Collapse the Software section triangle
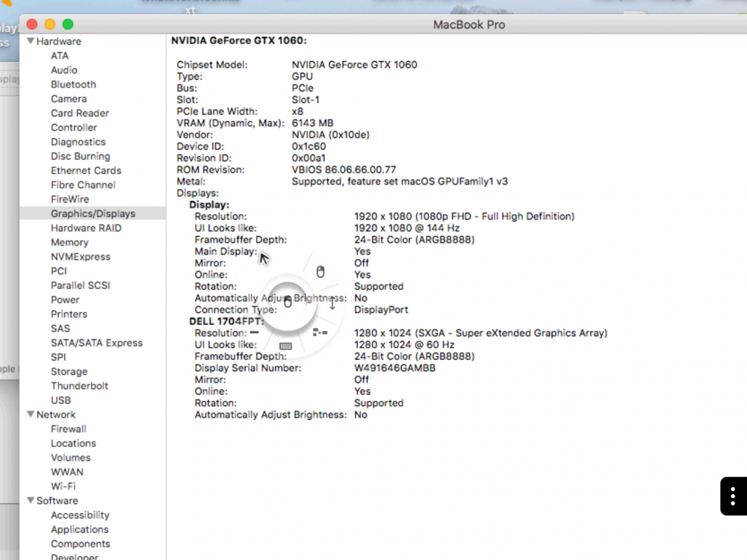 click(31, 500)
